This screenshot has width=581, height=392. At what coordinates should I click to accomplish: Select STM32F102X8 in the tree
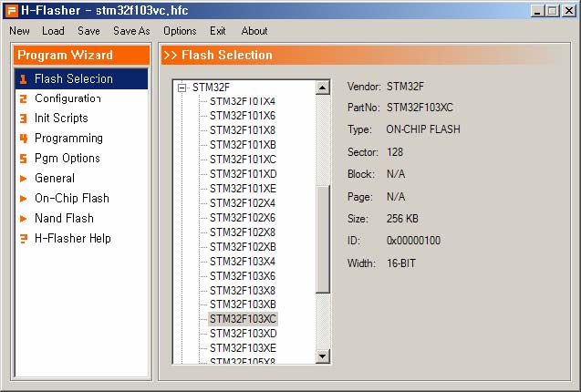click(243, 232)
